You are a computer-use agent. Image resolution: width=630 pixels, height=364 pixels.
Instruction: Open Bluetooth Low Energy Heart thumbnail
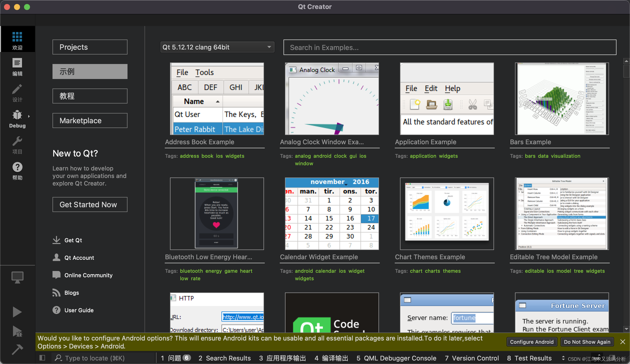(217, 214)
